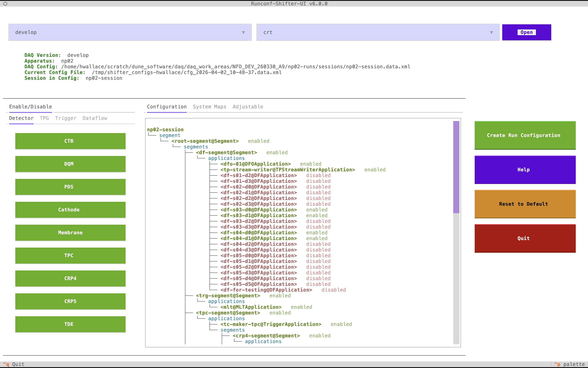
Task: Switch to the Adjustable tab
Action: [x=248, y=107]
